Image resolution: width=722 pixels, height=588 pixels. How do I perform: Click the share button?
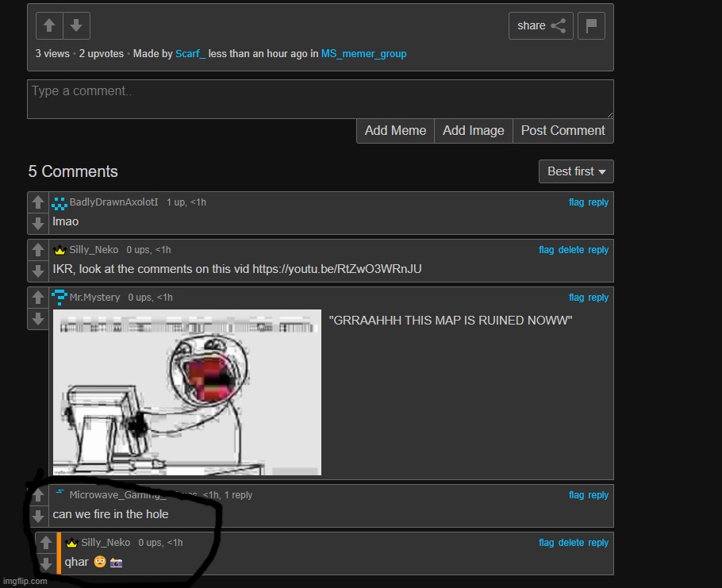[x=540, y=26]
